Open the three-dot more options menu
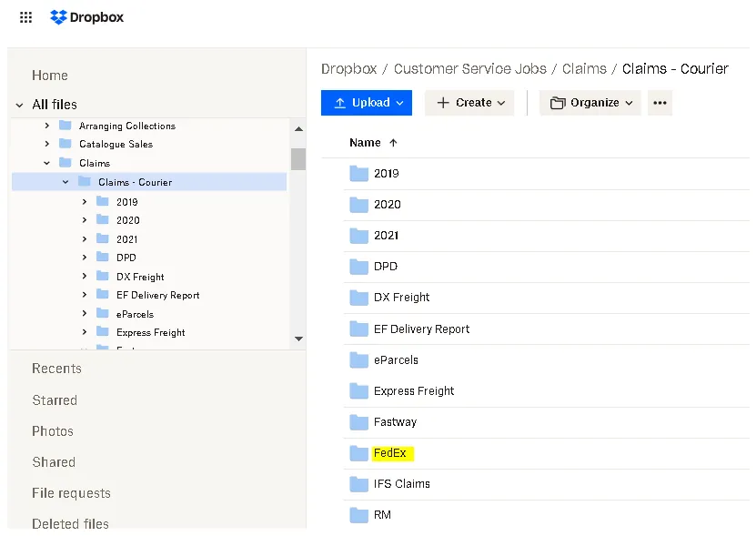756x536 pixels. click(660, 103)
